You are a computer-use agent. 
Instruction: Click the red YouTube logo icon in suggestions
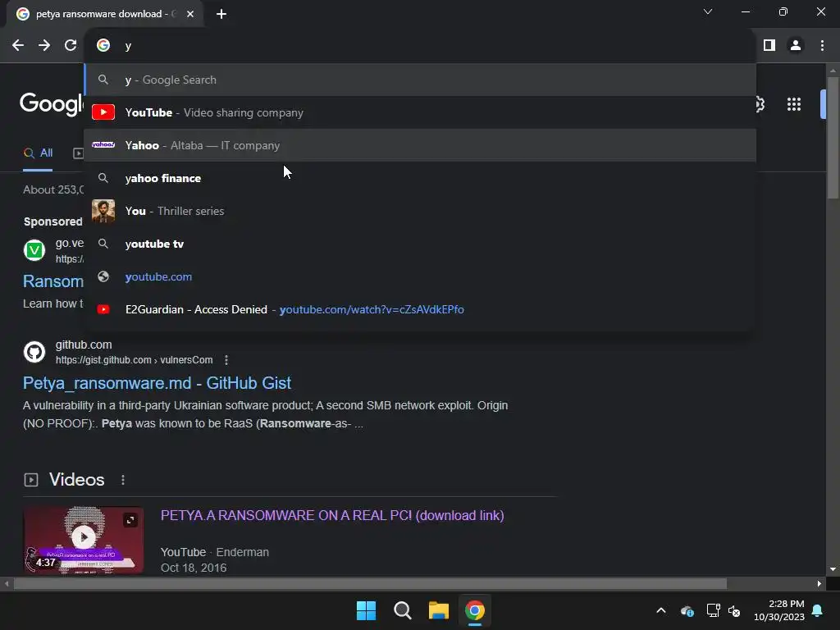[103, 112]
